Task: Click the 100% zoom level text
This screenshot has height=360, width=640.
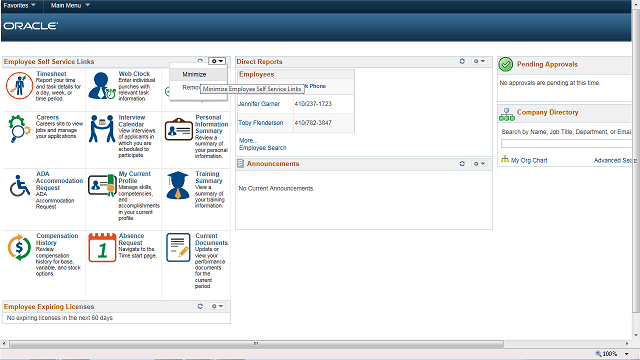Action: point(610,354)
